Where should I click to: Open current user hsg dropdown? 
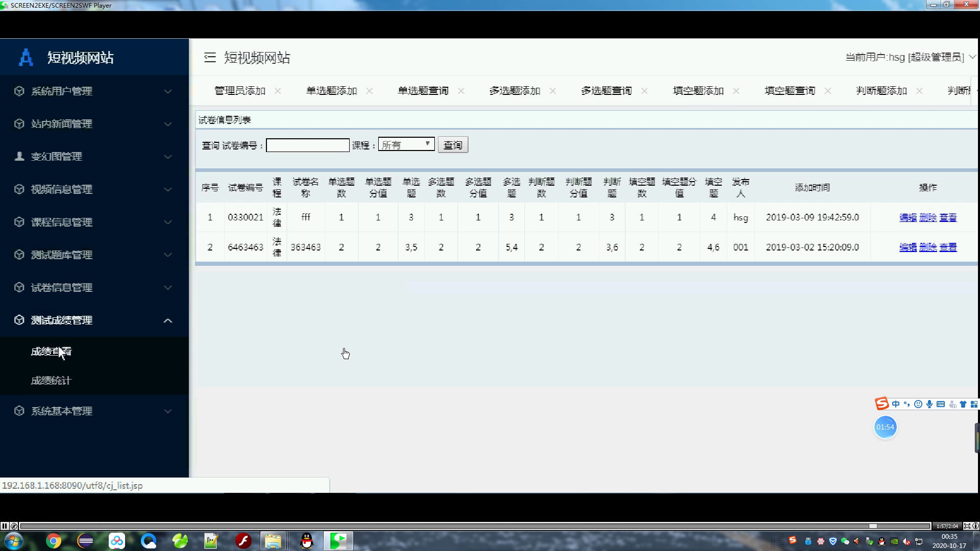click(x=910, y=57)
